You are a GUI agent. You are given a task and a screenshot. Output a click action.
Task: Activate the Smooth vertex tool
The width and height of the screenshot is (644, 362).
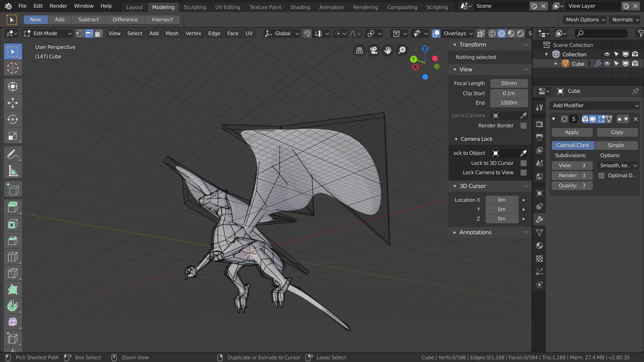[x=13, y=322]
